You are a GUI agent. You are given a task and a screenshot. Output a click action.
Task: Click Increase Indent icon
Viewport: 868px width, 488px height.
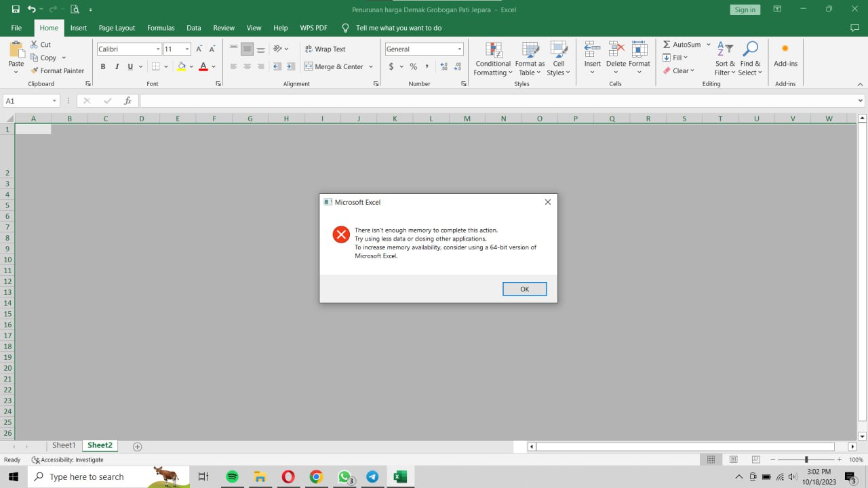click(290, 66)
